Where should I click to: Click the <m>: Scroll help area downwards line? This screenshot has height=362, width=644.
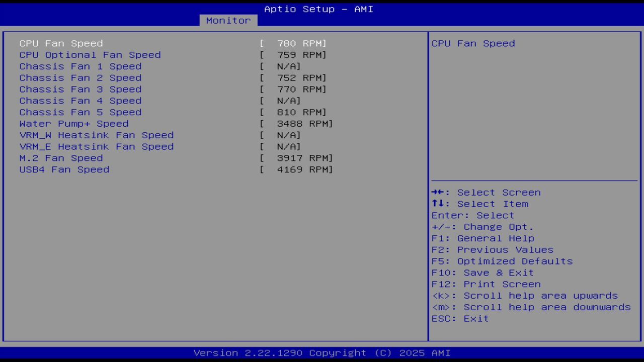pyautogui.click(x=531, y=307)
